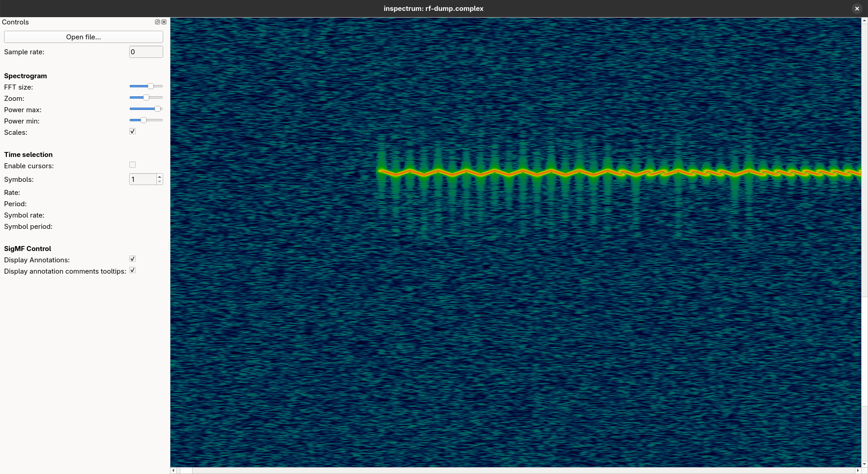Close the inspectrum window

(857, 9)
